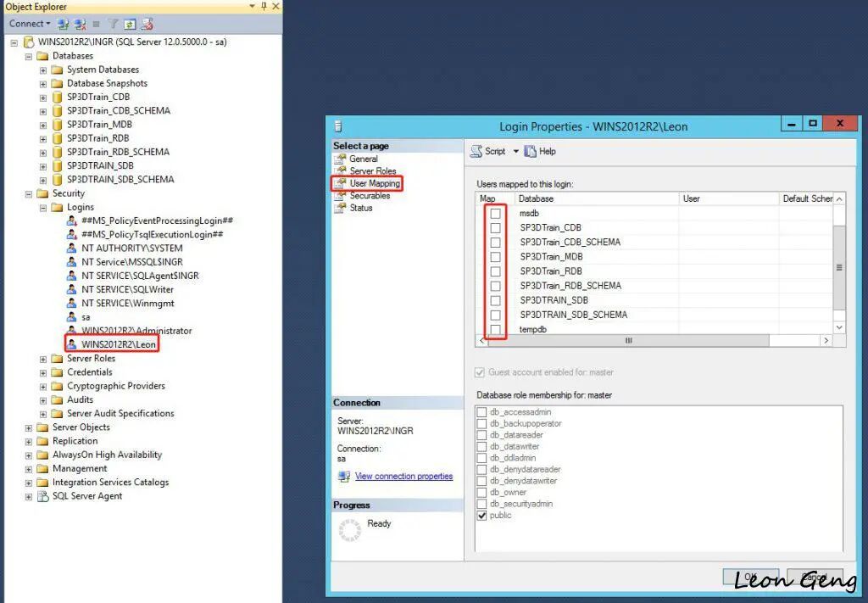Click the Filter icon in Object Explorer toolbar

pos(113,24)
